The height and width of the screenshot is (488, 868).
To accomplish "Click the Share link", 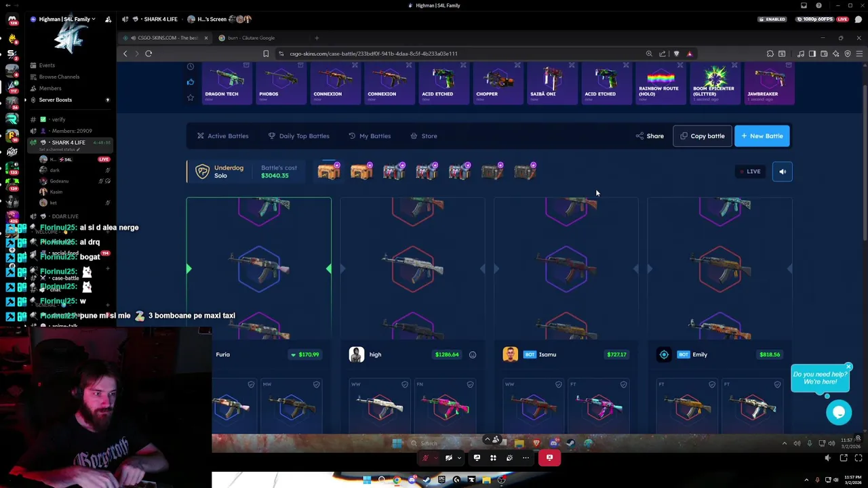I will point(650,136).
